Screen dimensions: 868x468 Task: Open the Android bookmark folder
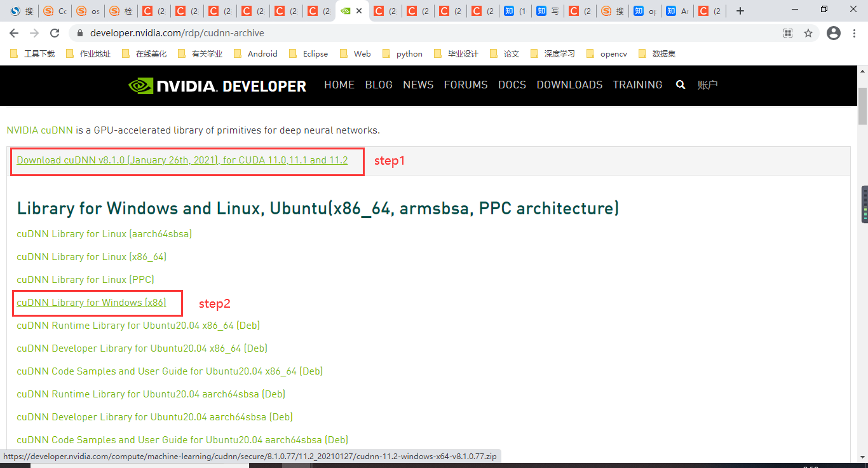tap(255, 53)
